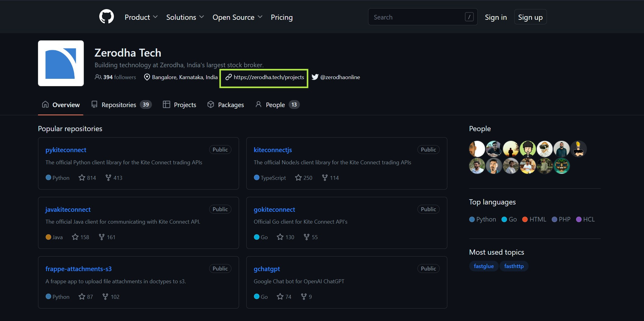Click the table icon beside Projects
The width and height of the screenshot is (644, 321).
click(x=167, y=104)
